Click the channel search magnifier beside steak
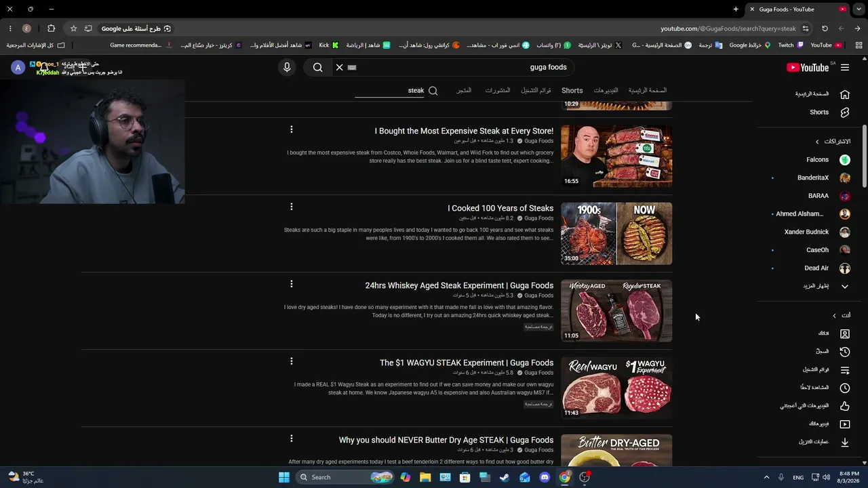 coord(433,91)
